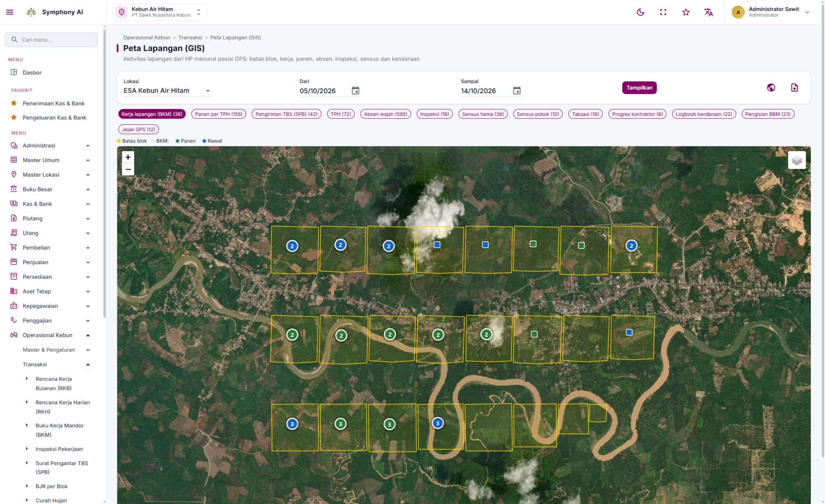Open BJR per Blok menu item

click(x=51, y=486)
